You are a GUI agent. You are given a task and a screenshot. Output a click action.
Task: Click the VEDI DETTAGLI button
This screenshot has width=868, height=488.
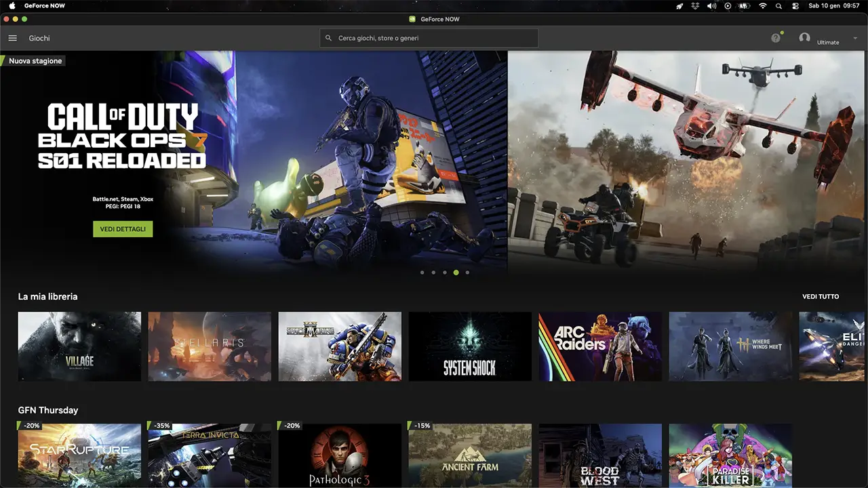[123, 228]
